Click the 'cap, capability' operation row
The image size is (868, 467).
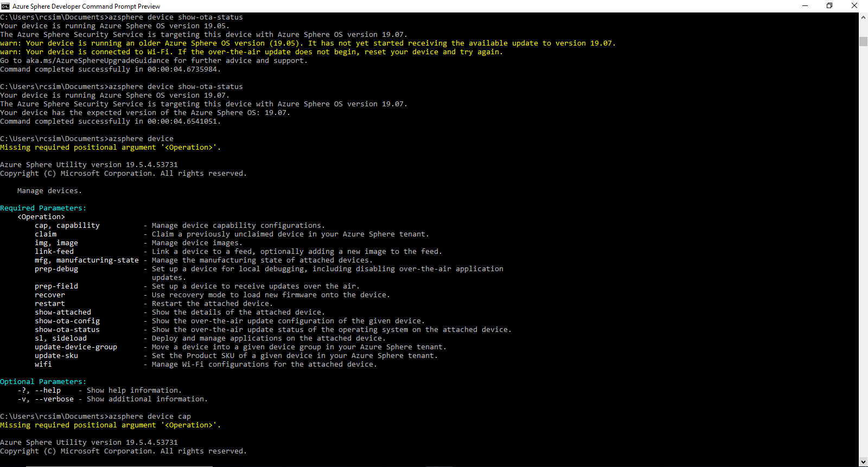(180, 226)
